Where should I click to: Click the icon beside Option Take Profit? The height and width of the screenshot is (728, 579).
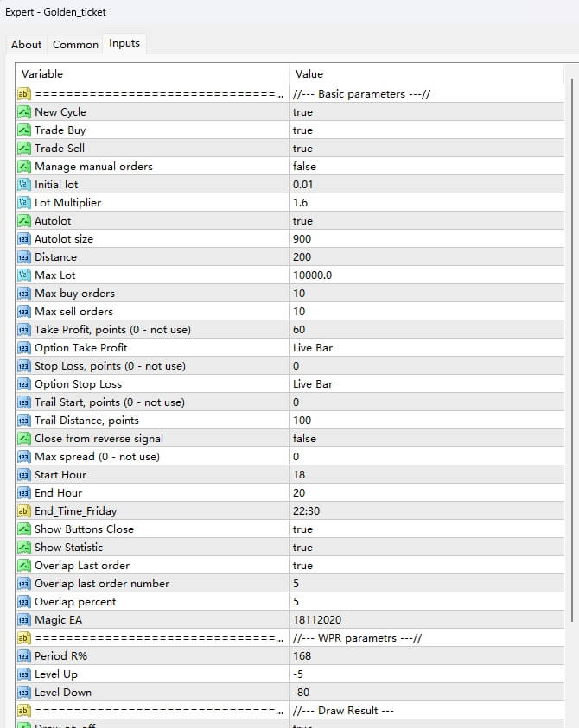point(23,347)
